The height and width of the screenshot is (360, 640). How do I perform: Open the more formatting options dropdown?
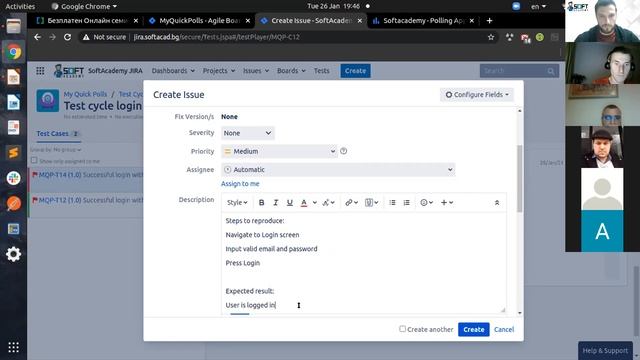(329, 202)
